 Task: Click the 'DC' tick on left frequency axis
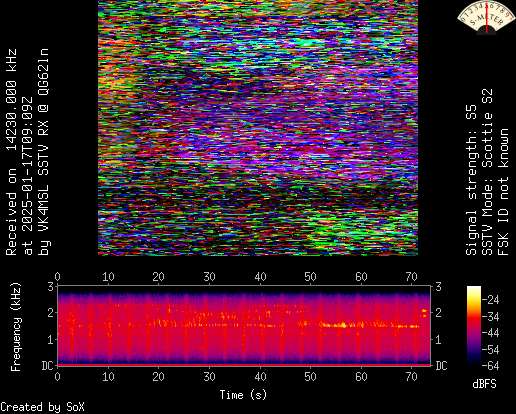point(47,366)
